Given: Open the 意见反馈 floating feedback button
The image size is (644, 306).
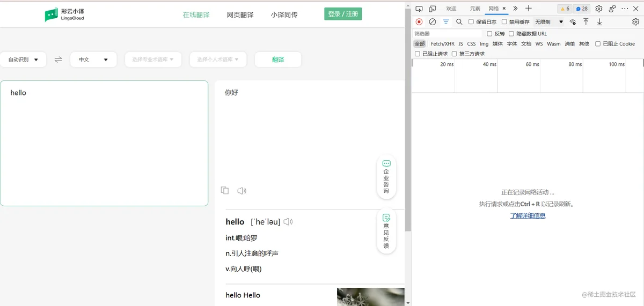Looking at the screenshot, I should (386, 232).
